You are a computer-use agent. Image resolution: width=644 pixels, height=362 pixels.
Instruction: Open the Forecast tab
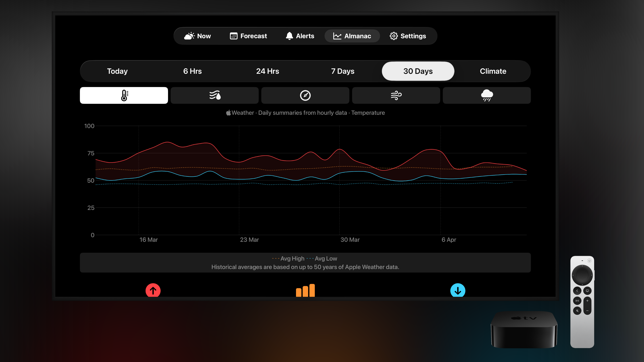[x=249, y=36]
